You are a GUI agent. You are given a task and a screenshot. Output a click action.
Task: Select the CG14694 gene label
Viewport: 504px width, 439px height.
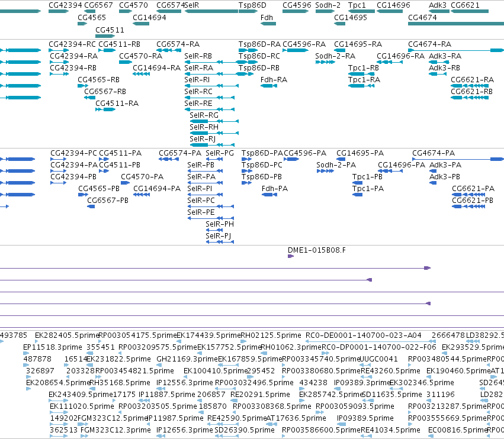coord(149,17)
